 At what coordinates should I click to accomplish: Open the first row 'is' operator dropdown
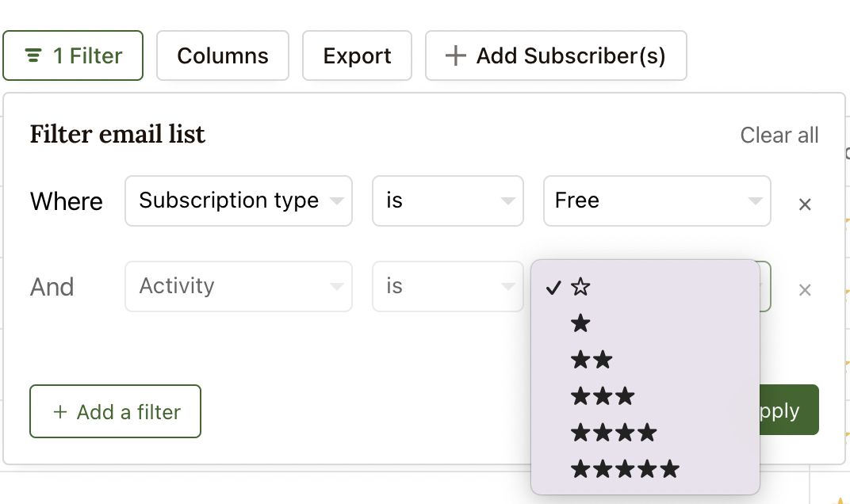click(x=448, y=200)
